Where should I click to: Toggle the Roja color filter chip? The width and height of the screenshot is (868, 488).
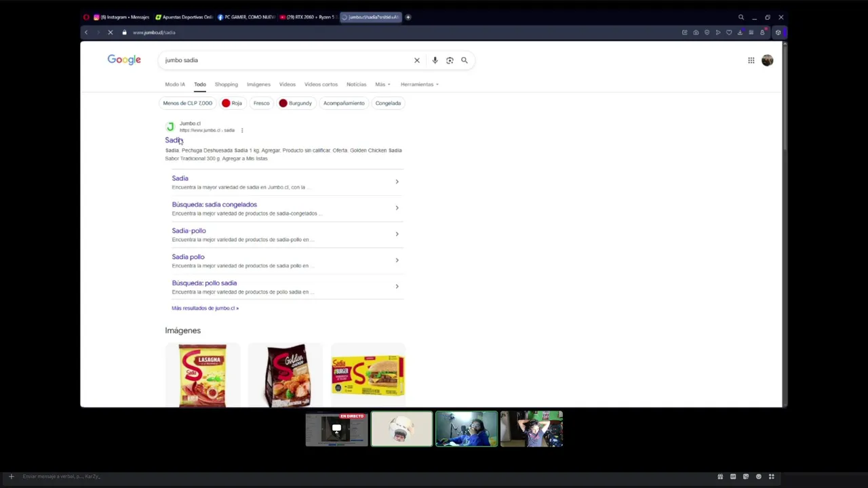coord(232,103)
